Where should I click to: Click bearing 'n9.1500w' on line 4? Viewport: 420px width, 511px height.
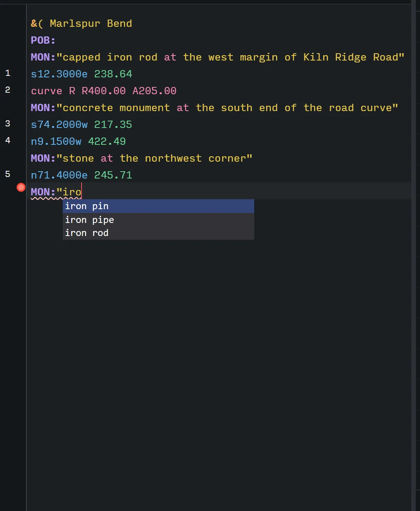click(56, 141)
